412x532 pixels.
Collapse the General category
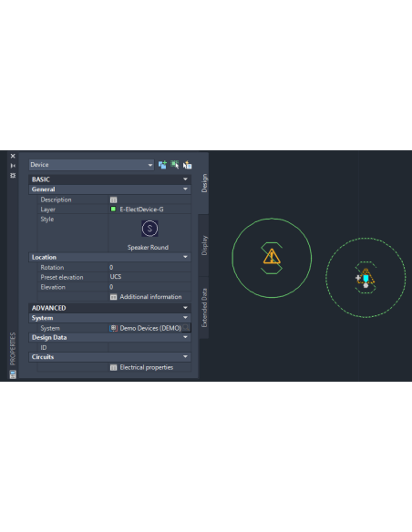pos(185,189)
